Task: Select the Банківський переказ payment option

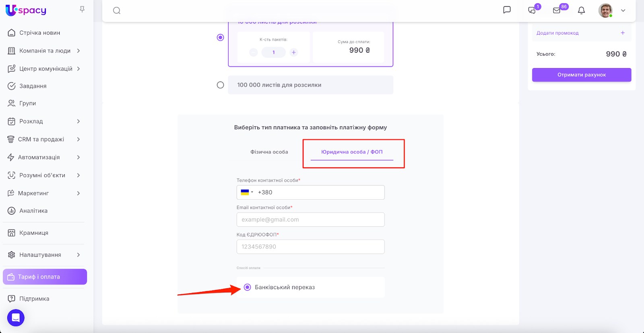Action: click(x=248, y=287)
